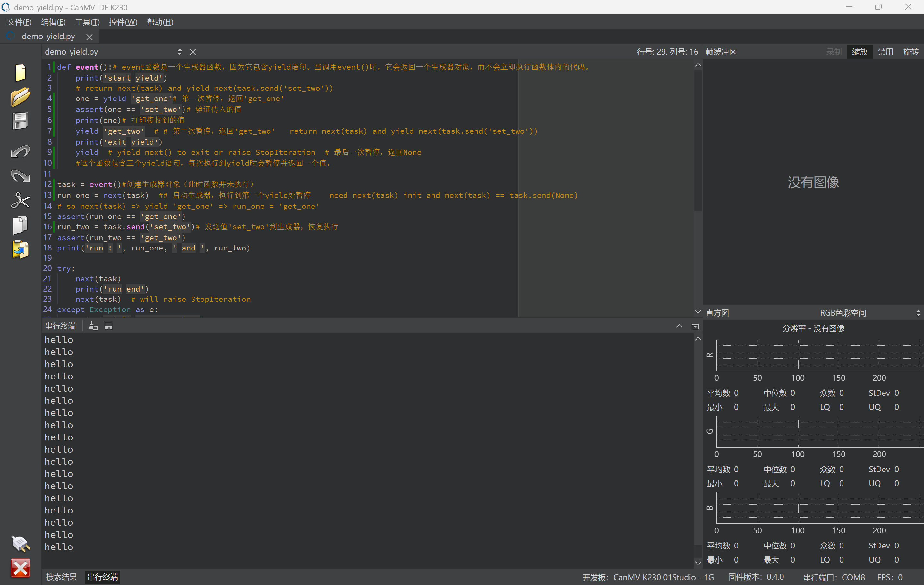Click line 16 with task.send('set_two')
The width and height of the screenshot is (924, 585).
pyautogui.click(x=198, y=227)
